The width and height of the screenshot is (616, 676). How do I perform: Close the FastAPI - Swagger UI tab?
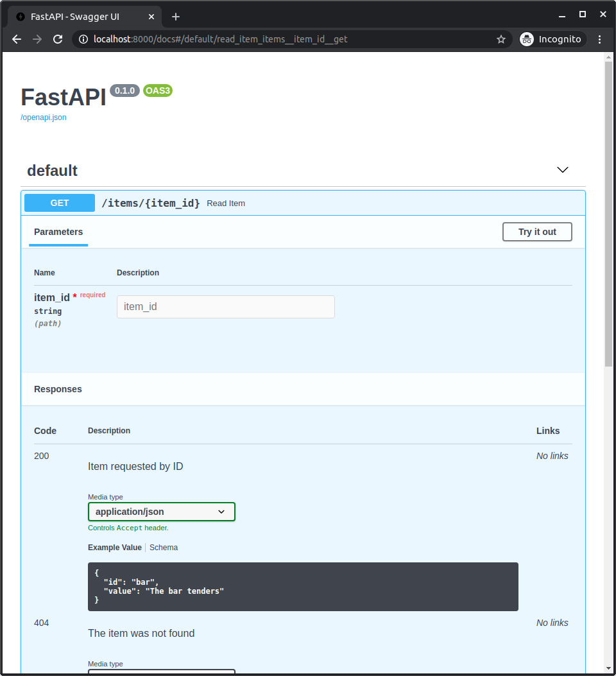[150, 17]
